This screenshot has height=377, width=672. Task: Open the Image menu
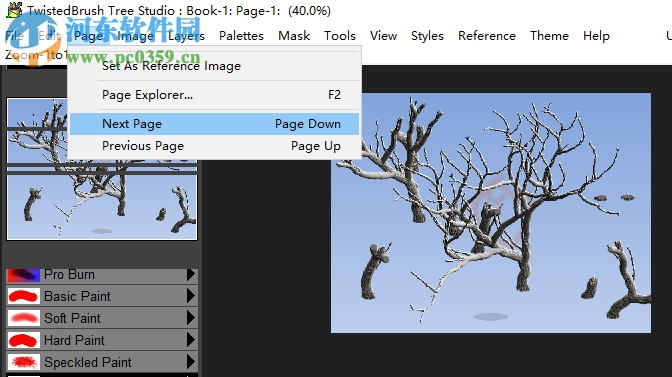135,36
